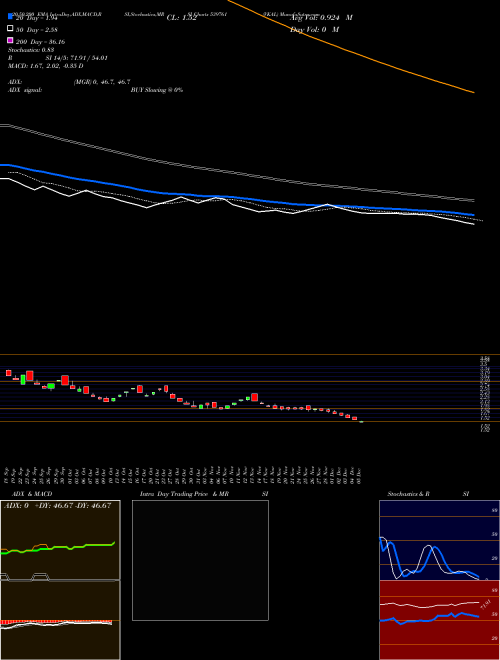This screenshot has width=500, height=660.
Task: Click the 'MACD: 1.67, 2.02, -0.35 D' readout
Action: 45,66
